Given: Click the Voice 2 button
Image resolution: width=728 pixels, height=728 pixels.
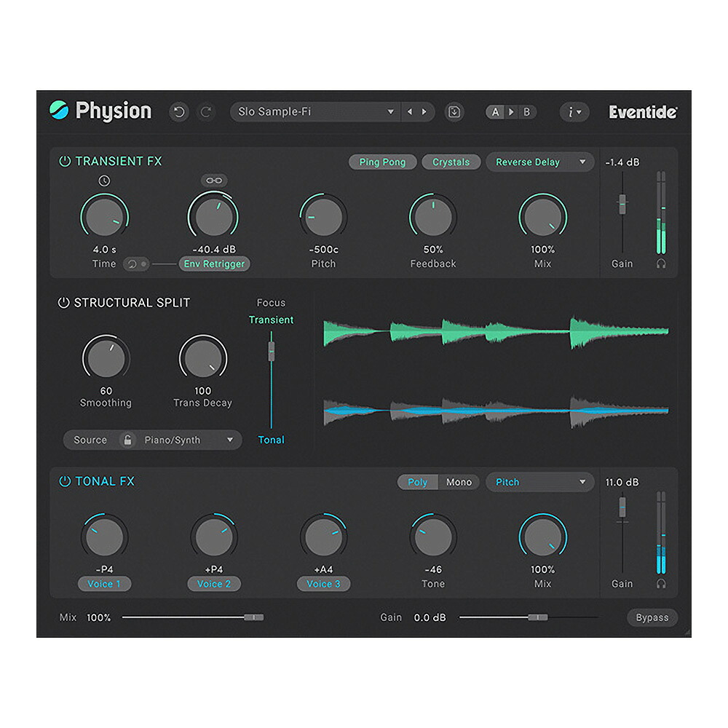Looking at the screenshot, I should [214, 584].
